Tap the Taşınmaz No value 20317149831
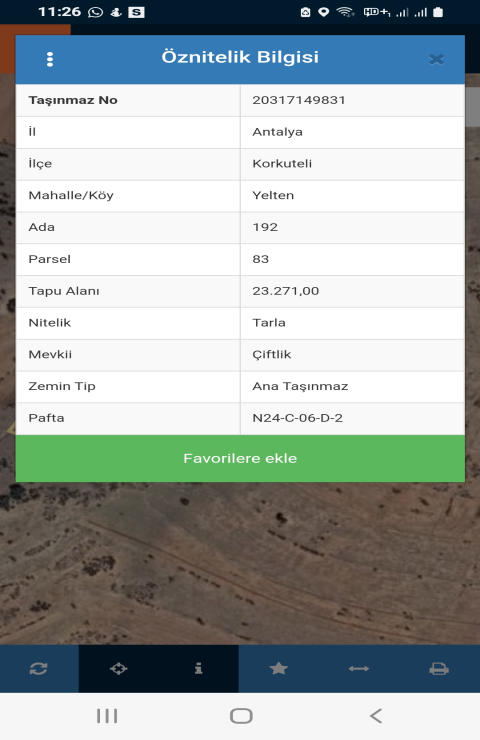The image size is (480, 740). coord(299,100)
